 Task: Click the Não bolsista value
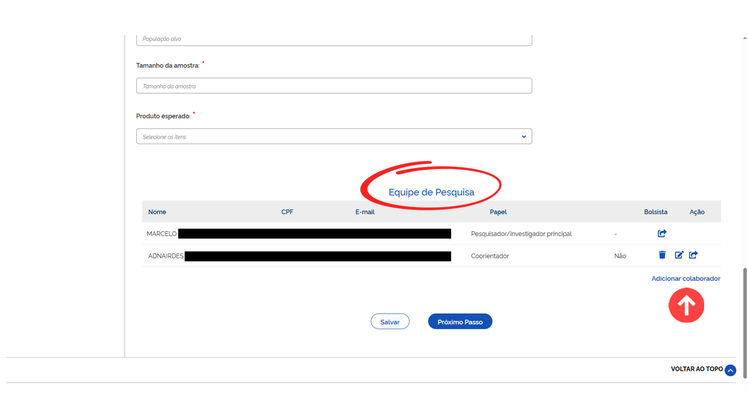pos(620,256)
